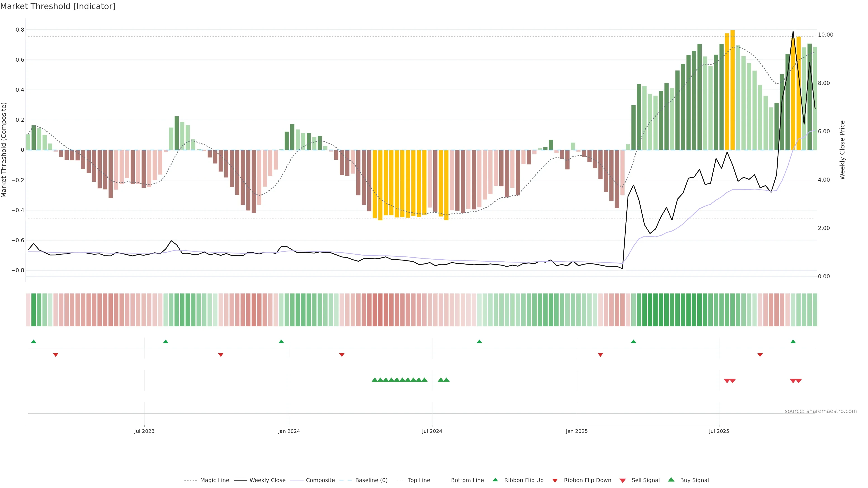The height and width of the screenshot is (488, 868).
Task: Click the rightmost red Sell Signal marker
Action: click(799, 381)
